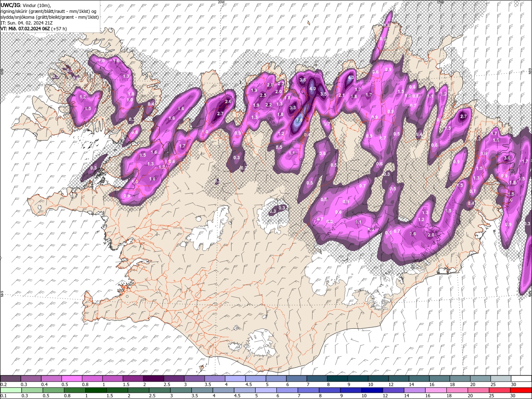
Task: Click the deep navy 10–12 rain swatch
Action: tap(372, 390)
